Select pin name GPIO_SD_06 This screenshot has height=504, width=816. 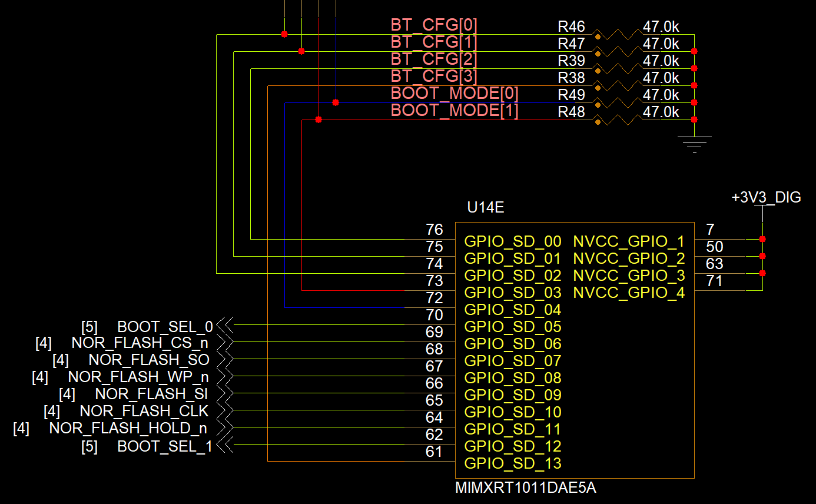(513, 344)
